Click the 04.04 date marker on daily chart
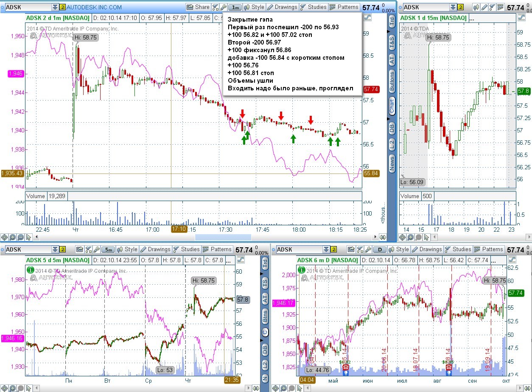This screenshot has height=392, width=532. pyautogui.click(x=306, y=380)
